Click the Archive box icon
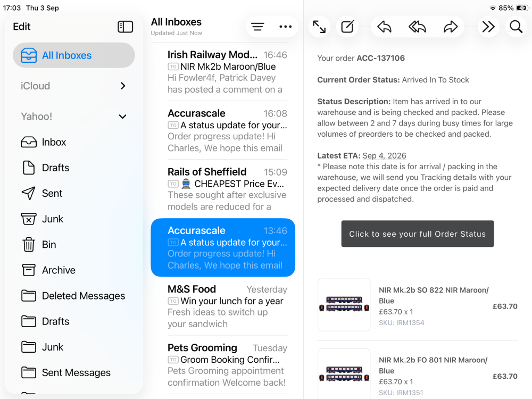 point(29,270)
